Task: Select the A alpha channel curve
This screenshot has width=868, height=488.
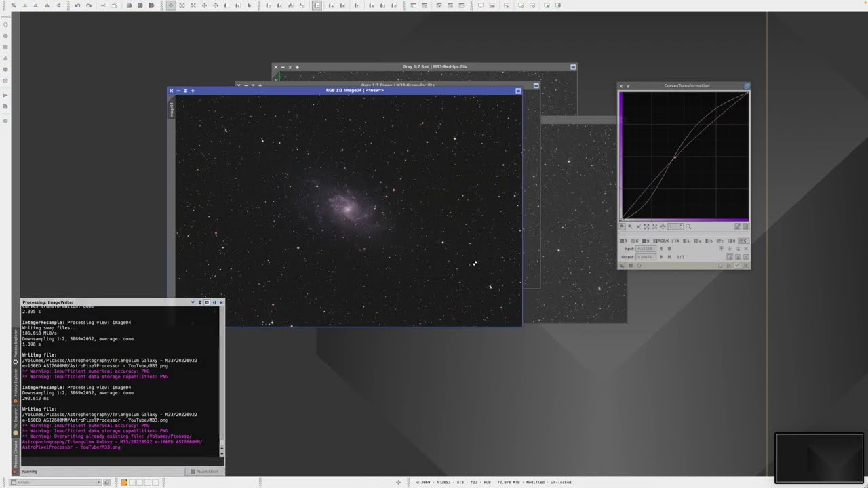Action: 675,241
